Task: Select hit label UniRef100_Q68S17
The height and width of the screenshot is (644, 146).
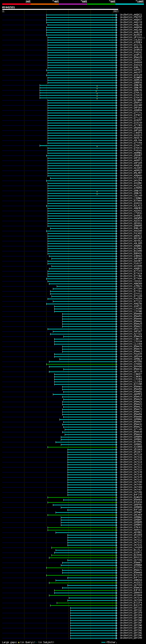Action: pos(131,60)
